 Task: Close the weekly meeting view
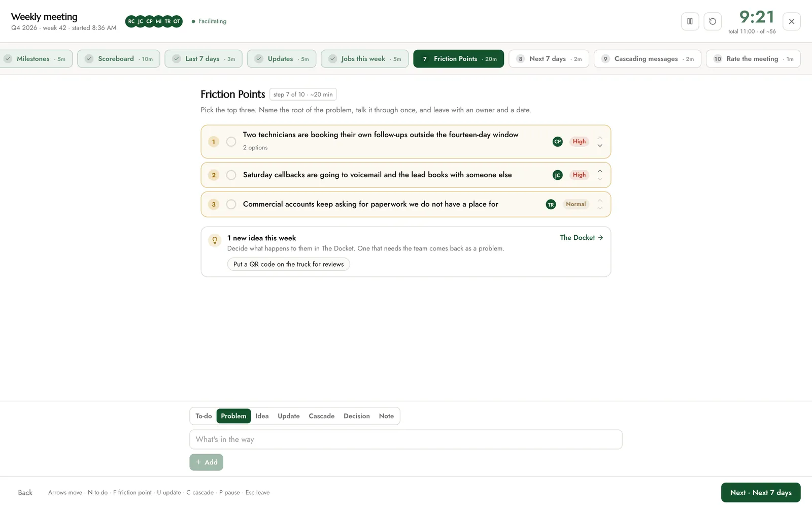[791, 21]
